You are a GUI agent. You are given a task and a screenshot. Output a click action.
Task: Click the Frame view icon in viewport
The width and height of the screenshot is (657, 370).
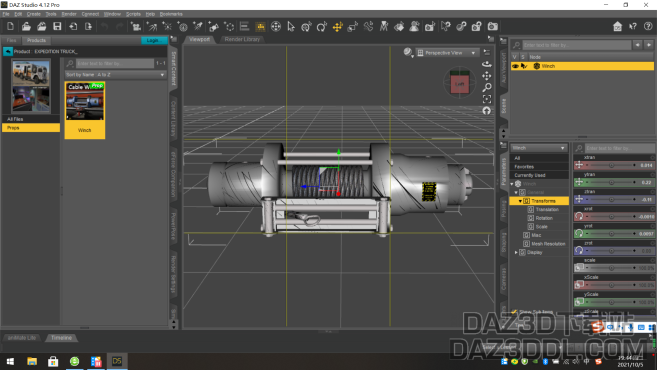click(486, 99)
